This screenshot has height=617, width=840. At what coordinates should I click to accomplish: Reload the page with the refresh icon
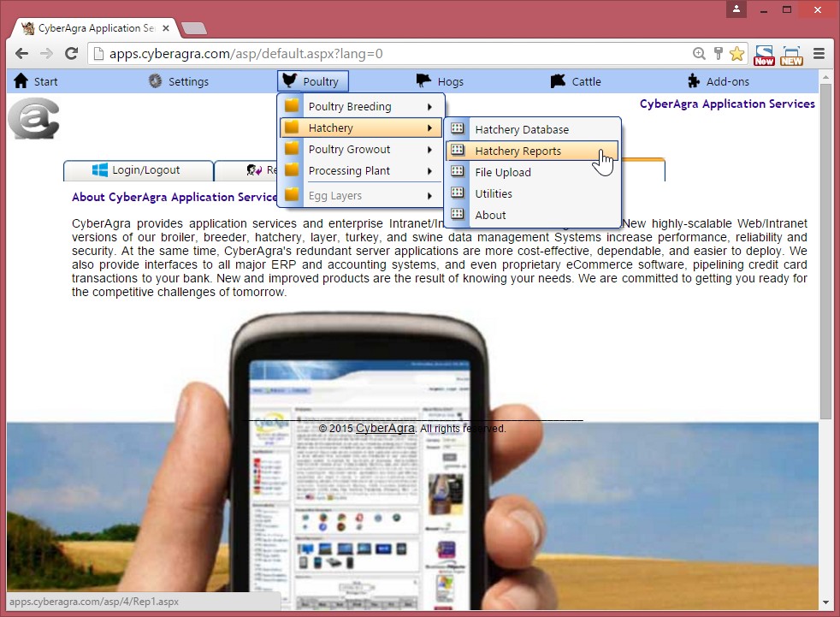click(71, 54)
